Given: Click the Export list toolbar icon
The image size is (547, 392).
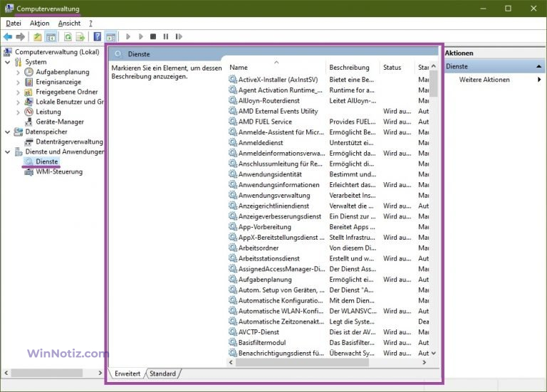Looking at the screenshot, I should (80, 36).
